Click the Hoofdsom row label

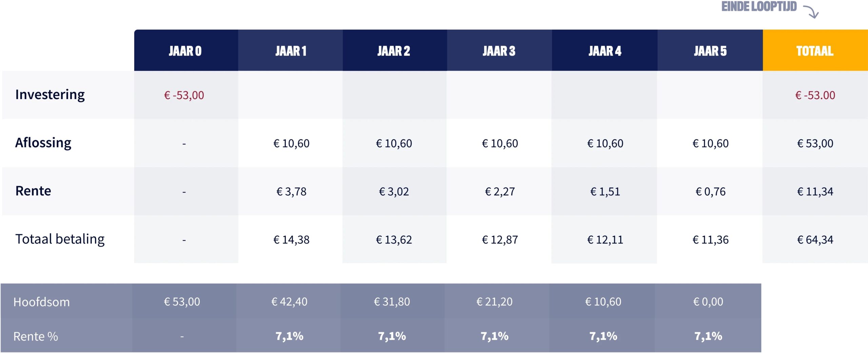(41, 302)
